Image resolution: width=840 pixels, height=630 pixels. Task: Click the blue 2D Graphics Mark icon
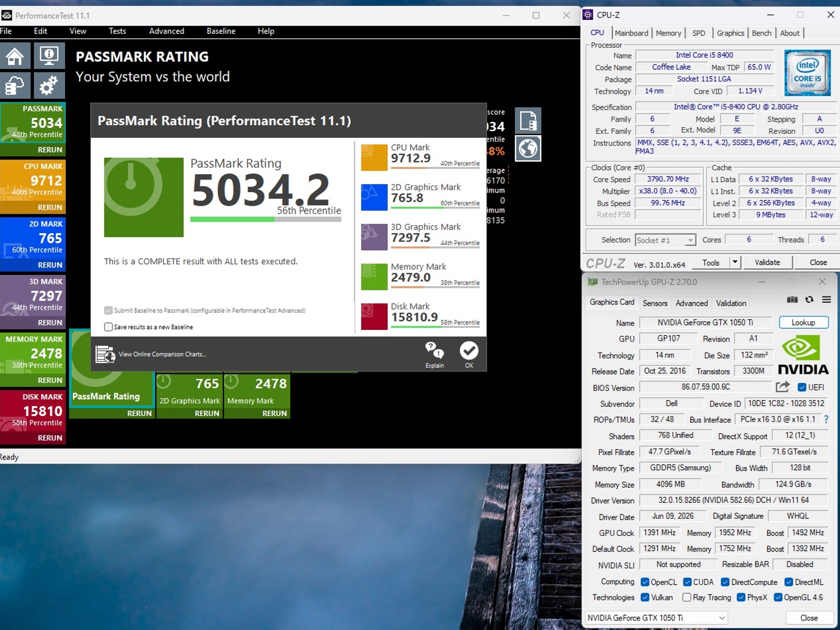coord(374,197)
